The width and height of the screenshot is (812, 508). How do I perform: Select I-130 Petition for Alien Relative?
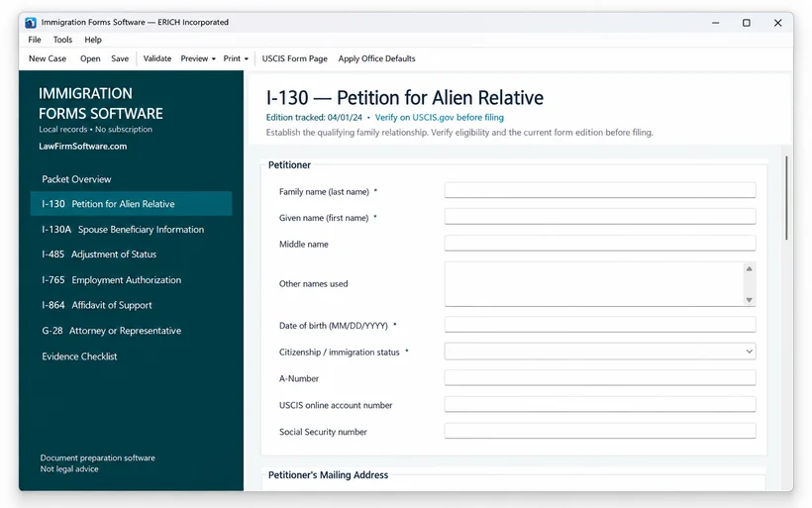tap(131, 204)
